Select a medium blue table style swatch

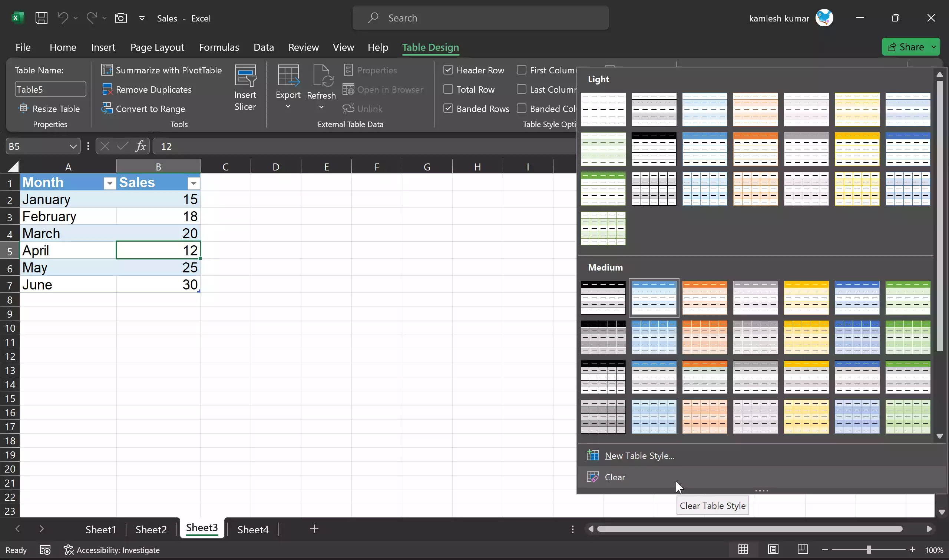(654, 296)
